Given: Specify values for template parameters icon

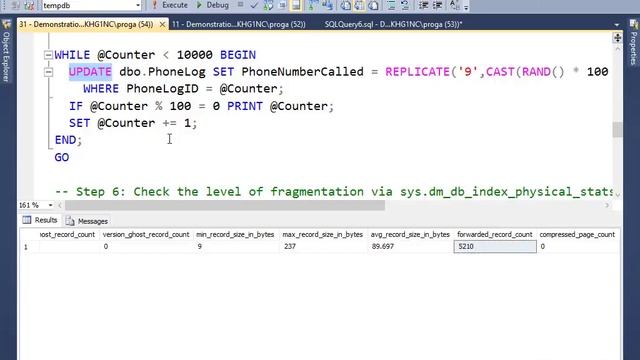Looking at the screenshot, I should click(454, 5).
